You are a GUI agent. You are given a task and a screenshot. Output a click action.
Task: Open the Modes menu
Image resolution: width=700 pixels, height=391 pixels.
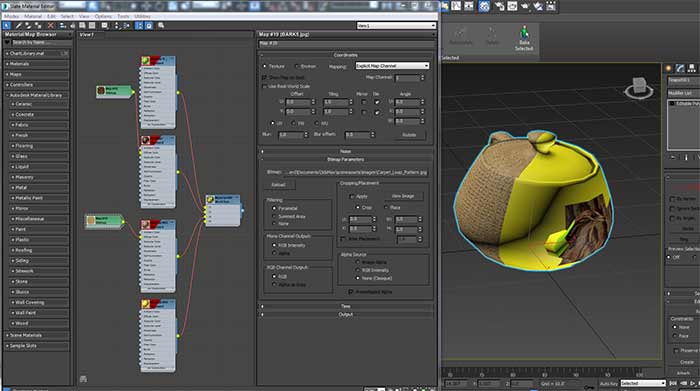pos(11,16)
